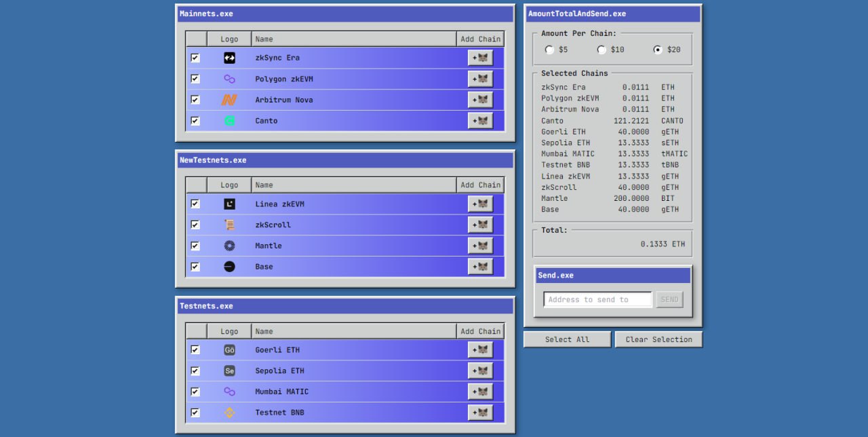868x437 pixels.
Task: Add zkScroll chain to MetaMask
Action: [480, 225]
